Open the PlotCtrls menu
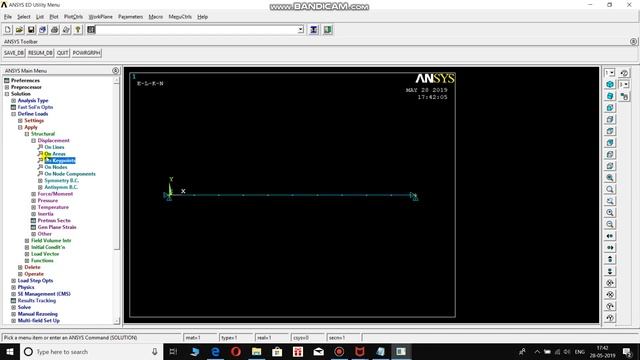 [x=73, y=17]
